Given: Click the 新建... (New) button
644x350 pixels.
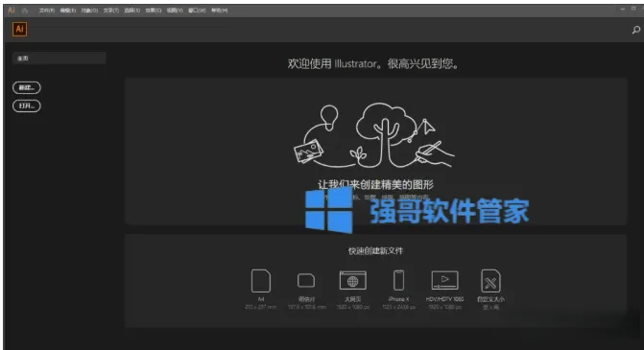Looking at the screenshot, I should [x=27, y=87].
